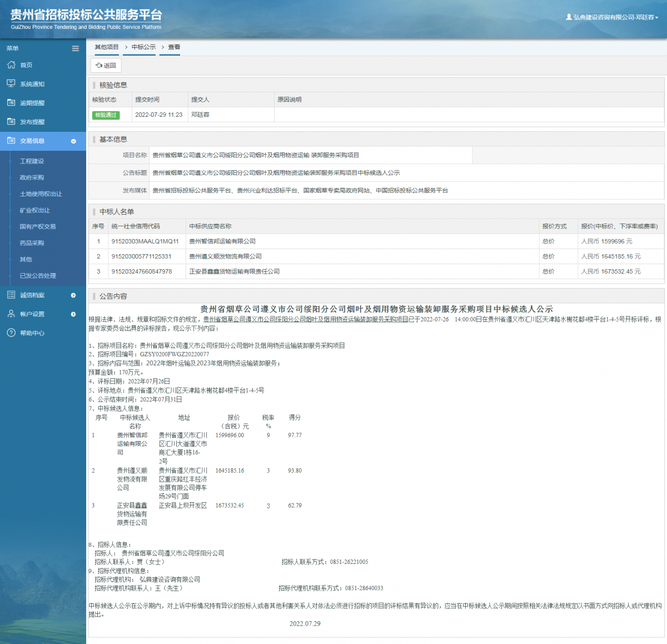Image resolution: width=667 pixels, height=644 pixels.
Task: Expand the 帐户设置 arrow
Action: (x=73, y=314)
